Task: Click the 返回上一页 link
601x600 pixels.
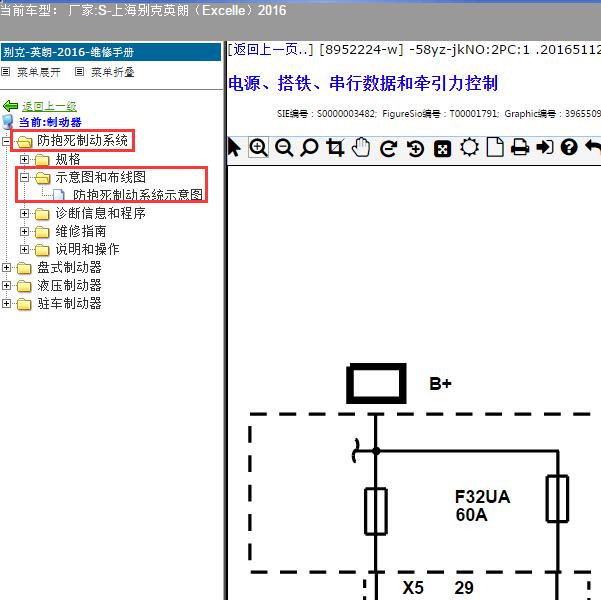Action: [271, 49]
